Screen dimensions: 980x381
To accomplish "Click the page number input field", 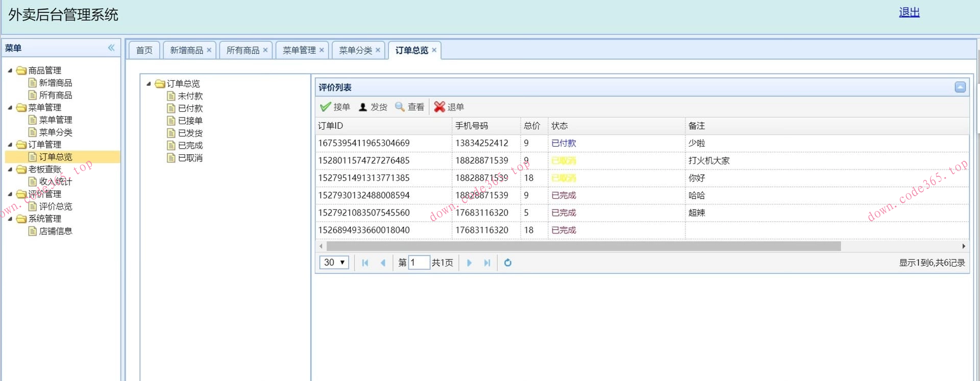I will coord(419,263).
